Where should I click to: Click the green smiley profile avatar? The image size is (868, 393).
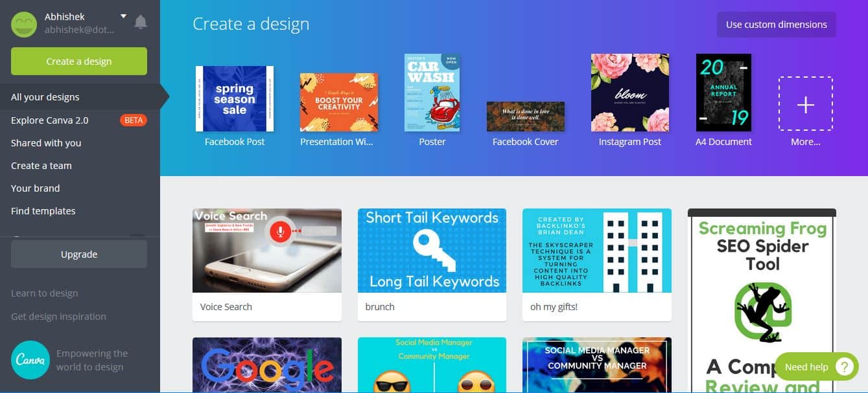[24, 24]
